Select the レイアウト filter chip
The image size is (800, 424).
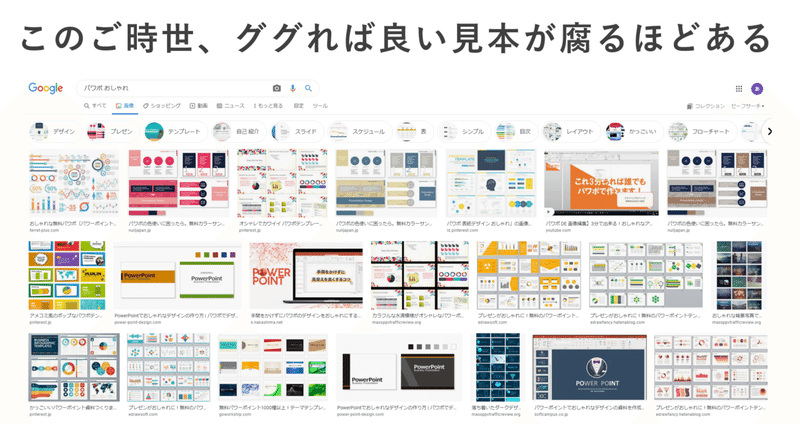pos(569,132)
